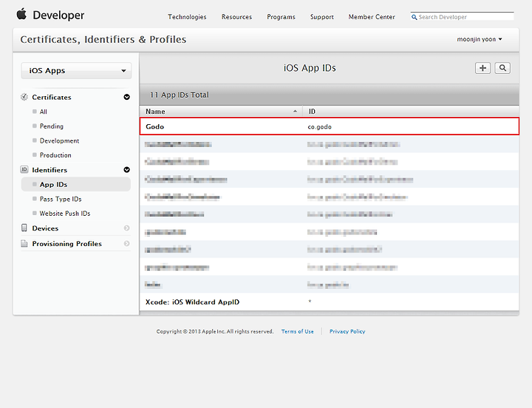Open the Devices section label
The height and width of the screenshot is (408, 532).
click(x=45, y=228)
